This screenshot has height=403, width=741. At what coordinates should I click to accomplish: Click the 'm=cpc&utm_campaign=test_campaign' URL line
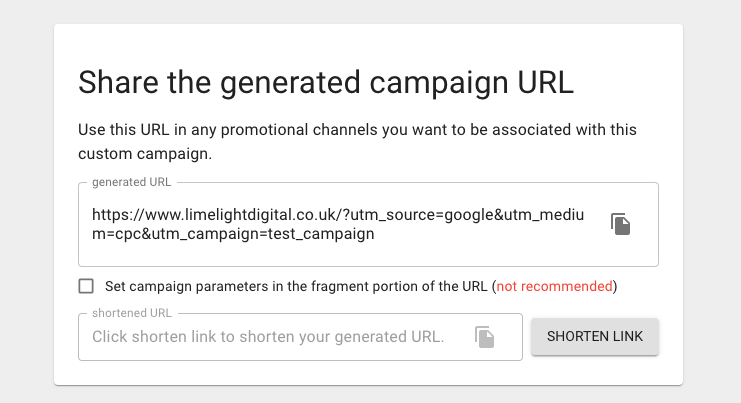(233, 234)
